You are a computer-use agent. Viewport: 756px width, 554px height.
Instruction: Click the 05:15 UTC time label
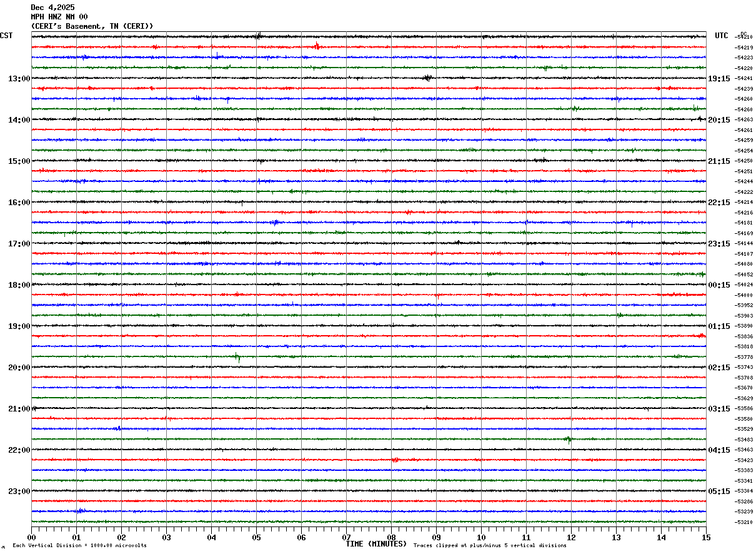click(719, 491)
